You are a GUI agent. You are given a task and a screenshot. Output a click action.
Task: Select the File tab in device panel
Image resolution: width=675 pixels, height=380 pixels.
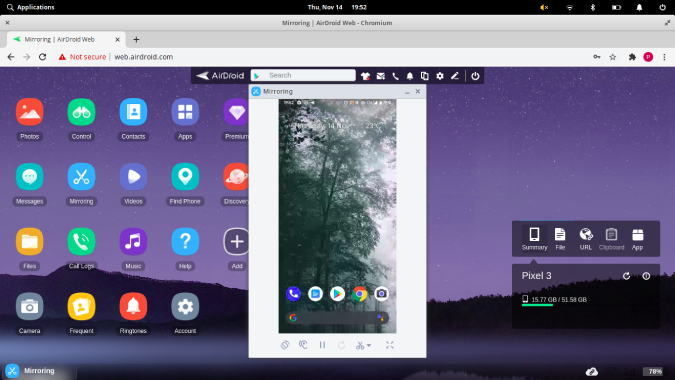[560, 238]
